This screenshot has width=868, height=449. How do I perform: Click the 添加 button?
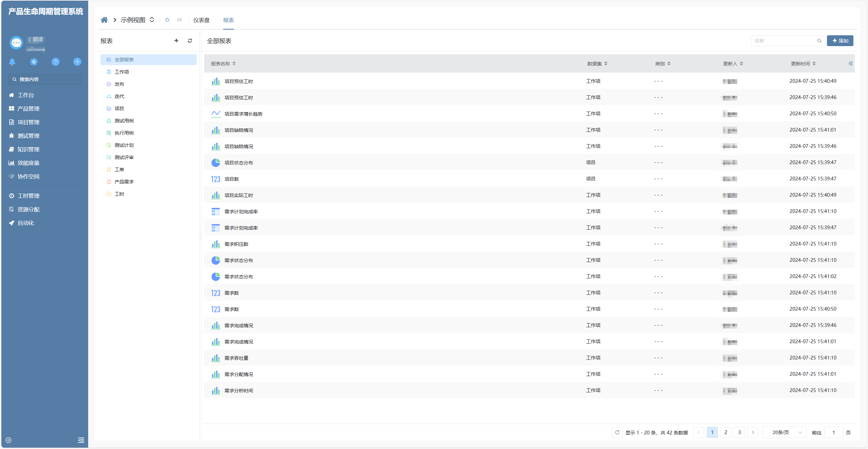point(840,41)
